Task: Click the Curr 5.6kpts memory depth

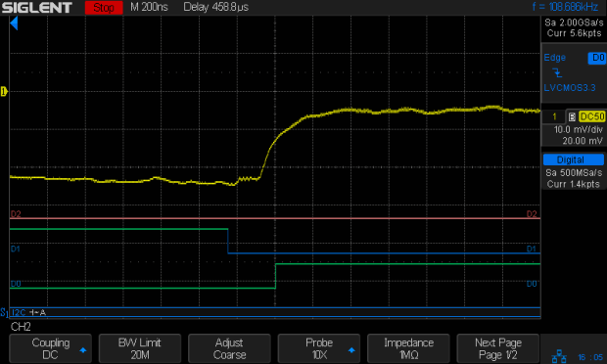Action: pos(574,33)
